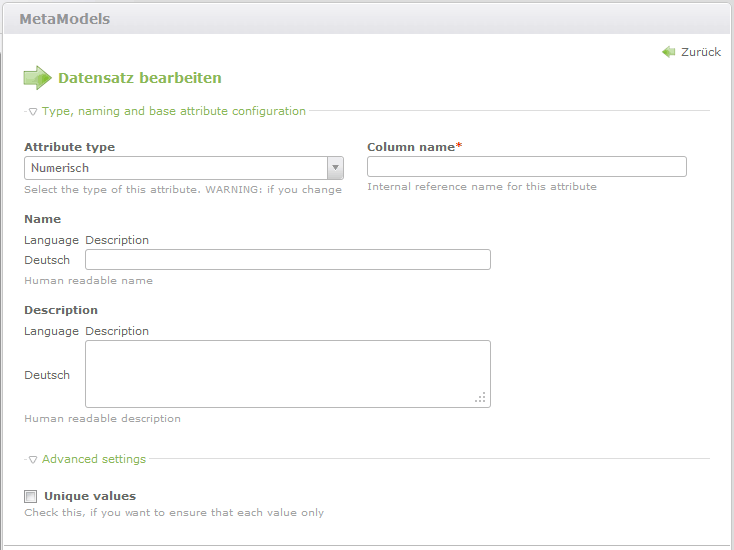The height and width of the screenshot is (550, 734).
Task: Click the 'Human readable name' help text
Action: pos(88,281)
